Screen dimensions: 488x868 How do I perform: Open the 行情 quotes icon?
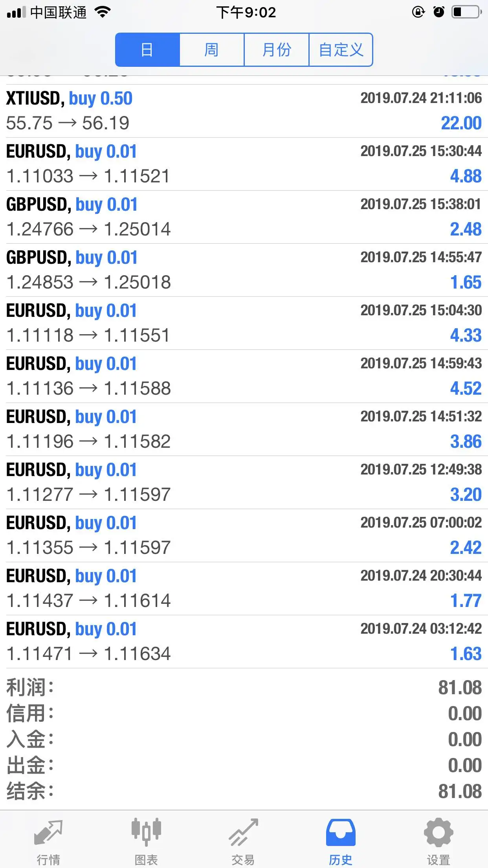[48, 833]
